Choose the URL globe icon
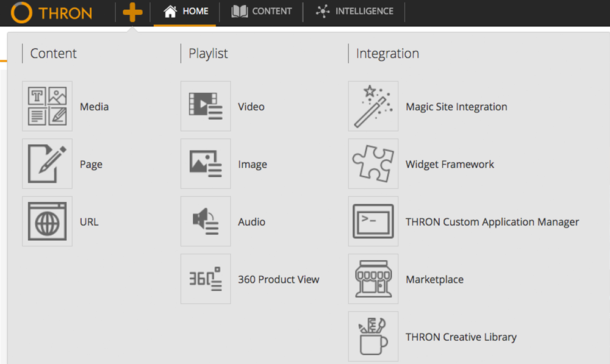The width and height of the screenshot is (610, 364). (47, 221)
